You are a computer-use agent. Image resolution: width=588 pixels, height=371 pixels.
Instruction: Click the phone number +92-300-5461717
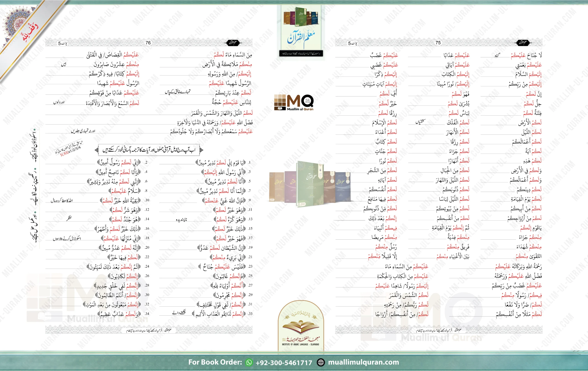click(284, 363)
